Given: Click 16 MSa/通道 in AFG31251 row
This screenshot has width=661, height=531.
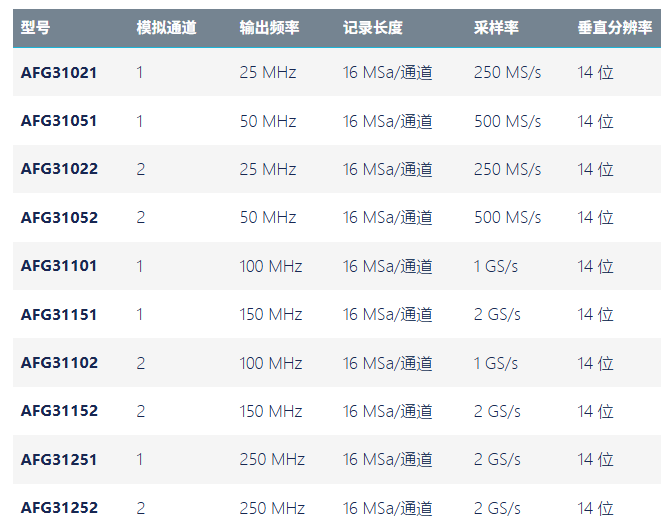Looking at the screenshot, I should coord(387,459).
